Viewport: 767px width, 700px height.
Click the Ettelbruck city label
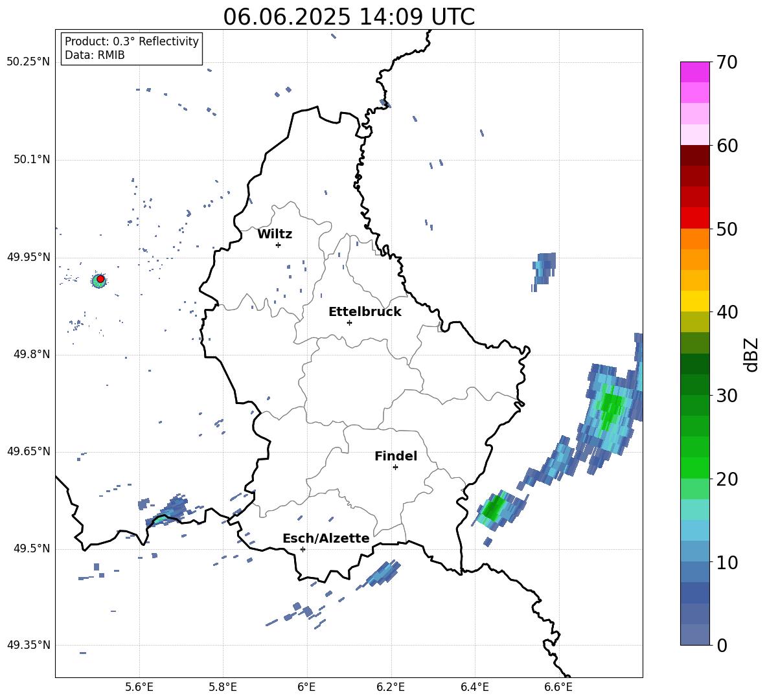pos(365,312)
